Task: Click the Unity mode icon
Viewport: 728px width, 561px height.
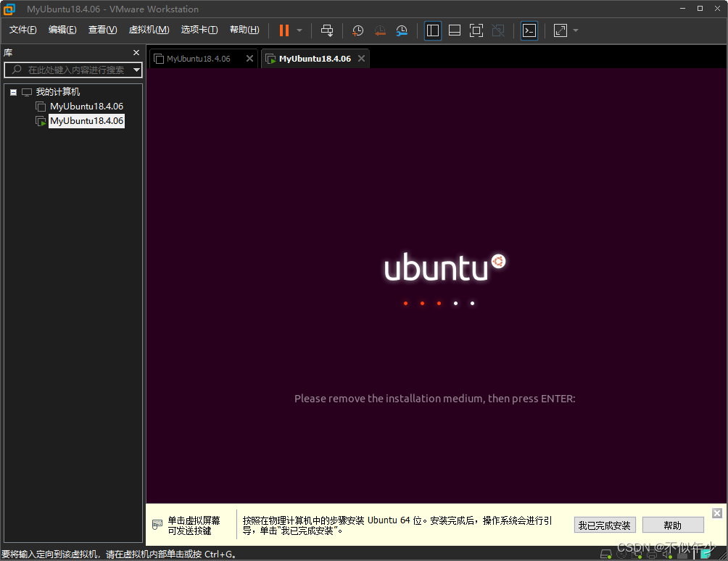Action: pyautogui.click(x=498, y=30)
